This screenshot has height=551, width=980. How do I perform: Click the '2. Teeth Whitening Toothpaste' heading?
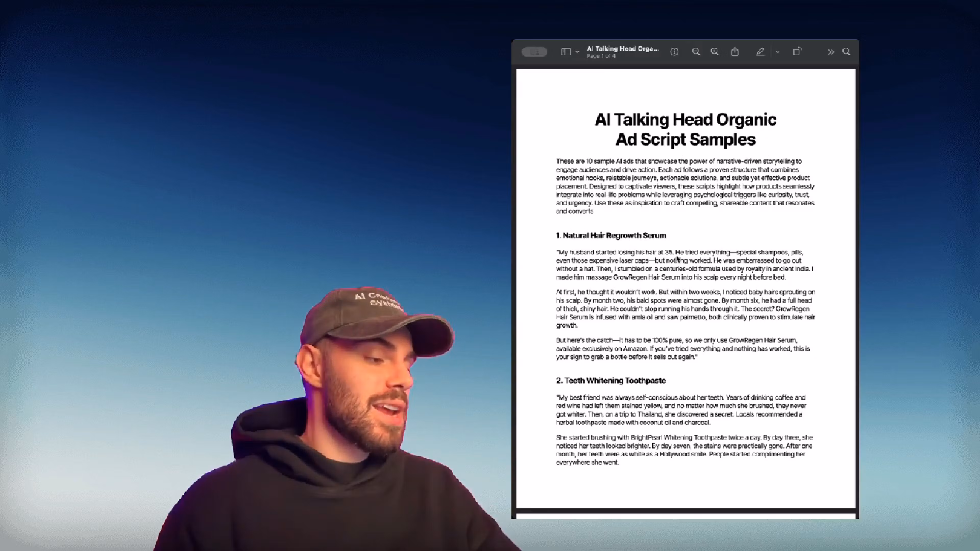pyautogui.click(x=611, y=381)
